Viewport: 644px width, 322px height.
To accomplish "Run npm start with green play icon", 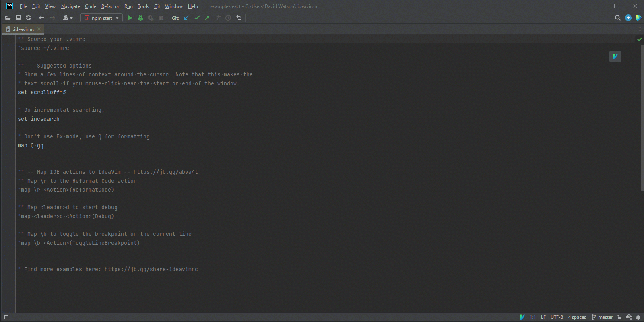I will [x=130, y=18].
